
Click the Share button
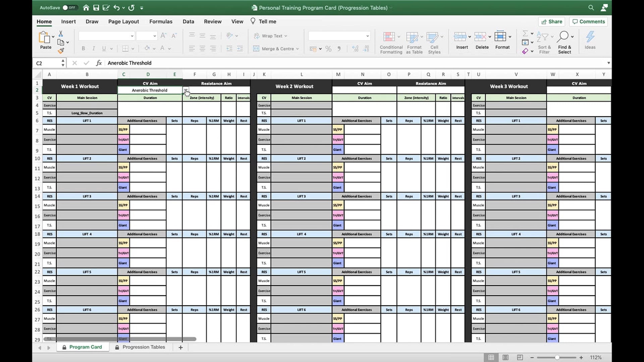click(x=552, y=21)
